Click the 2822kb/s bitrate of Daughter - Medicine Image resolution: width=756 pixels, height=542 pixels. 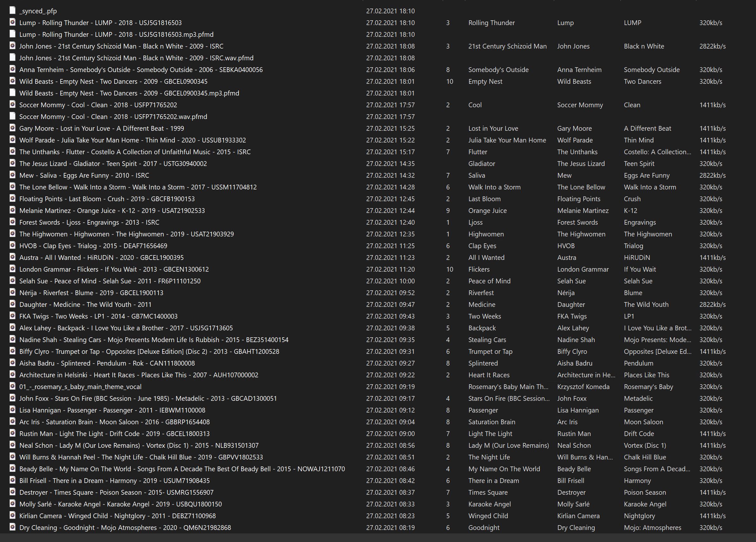coord(712,305)
